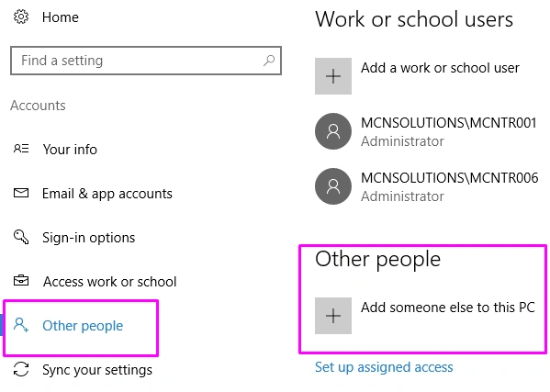Click plus for Add someone else

[333, 316]
